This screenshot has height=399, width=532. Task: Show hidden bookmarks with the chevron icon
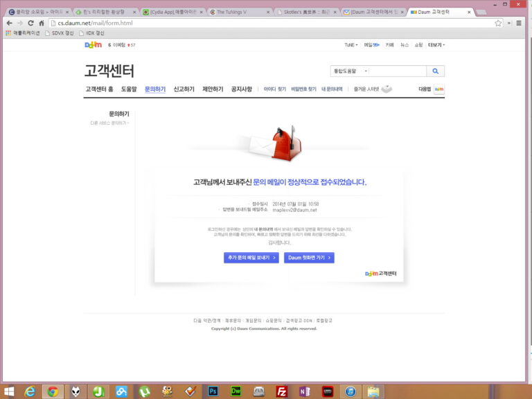click(x=509, y=23)
